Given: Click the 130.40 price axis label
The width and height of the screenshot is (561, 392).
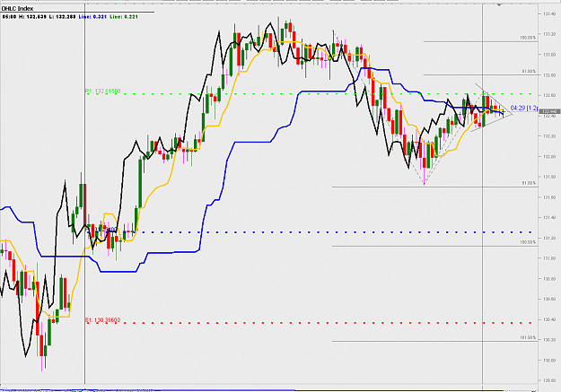Looking at the screenshot, I should [549, 319].
